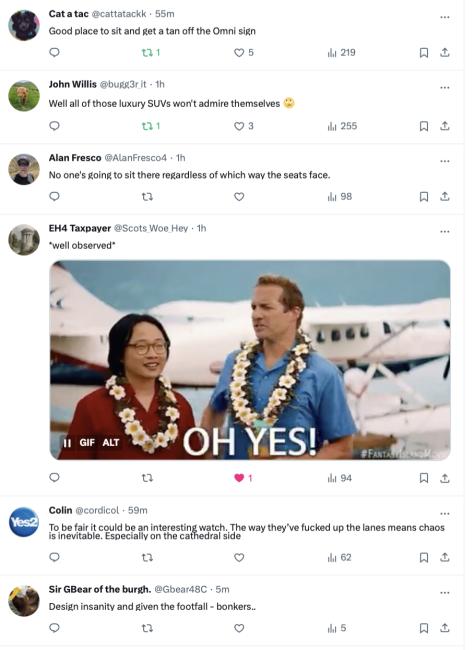The width and height of the screenshot is (474, 650).
Task: Reply to EH4 Taxpayer's GIF tweet
Action: click(x=54, y=478)
